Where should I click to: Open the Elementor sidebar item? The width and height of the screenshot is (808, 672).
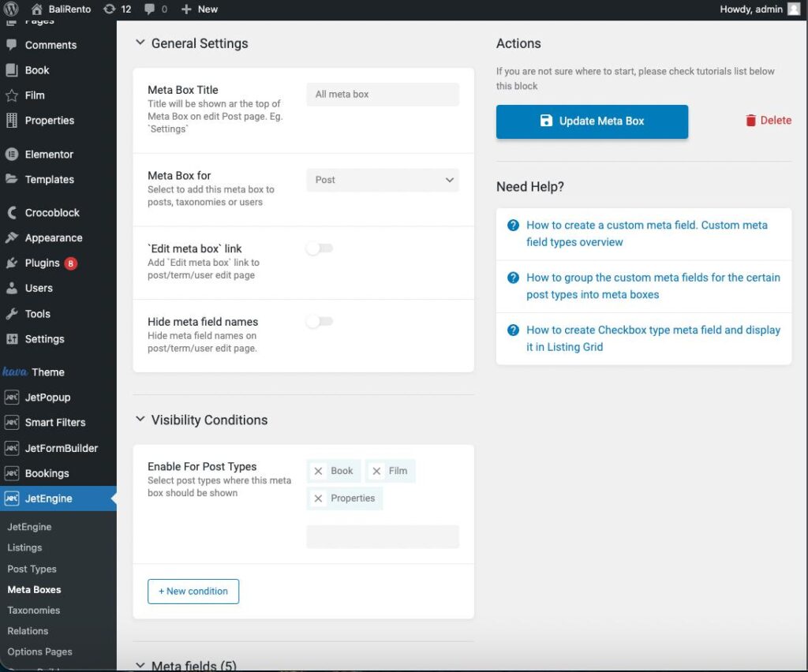click(x=13, y=154)
